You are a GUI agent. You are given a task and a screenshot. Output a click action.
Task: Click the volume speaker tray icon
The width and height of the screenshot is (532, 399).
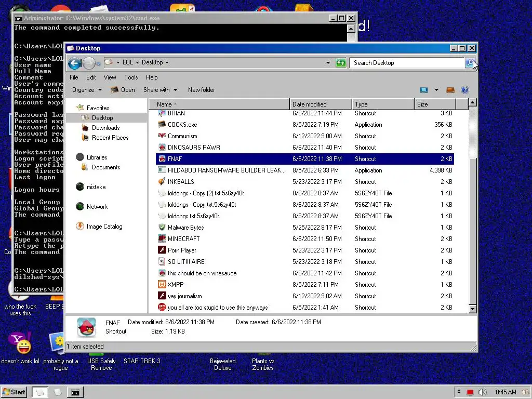pos(482,392)
